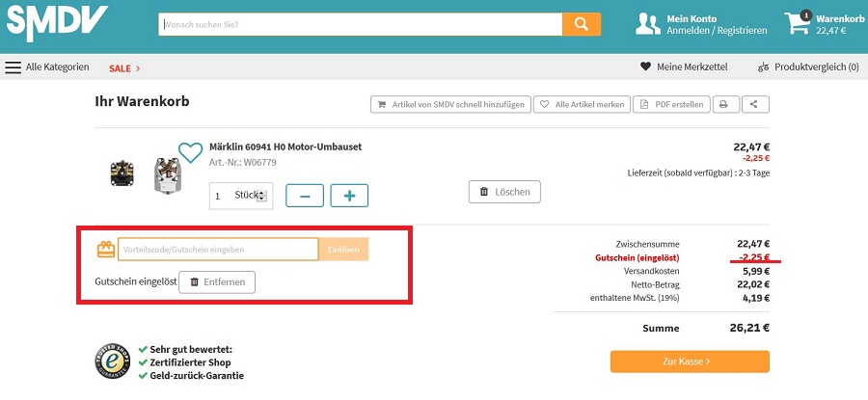The image size is (868, 400).
Task: Open the Märklin motor rotor thumbnail
Action: click(167, 174)
